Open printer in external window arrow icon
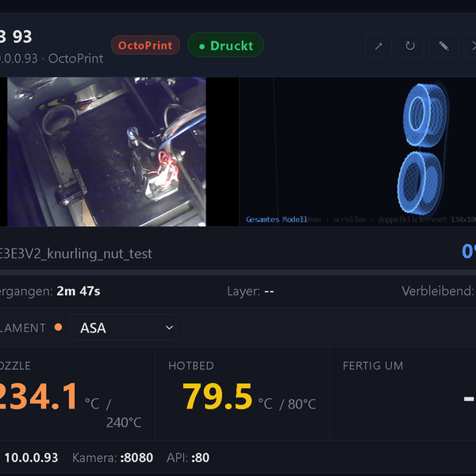The width and height of the screenshot is (476, 476). pos(378,45)
